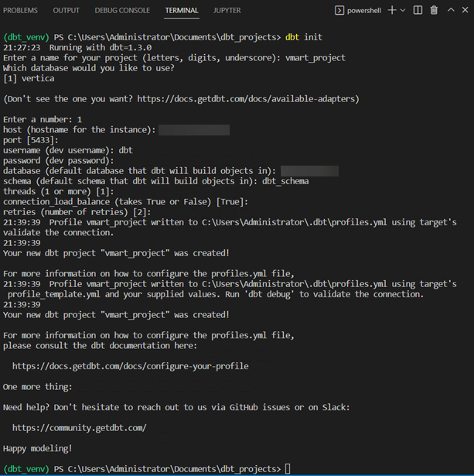Click the redacted database value
Viewport: 474px width, 476px height.
(x=309, y=171)
